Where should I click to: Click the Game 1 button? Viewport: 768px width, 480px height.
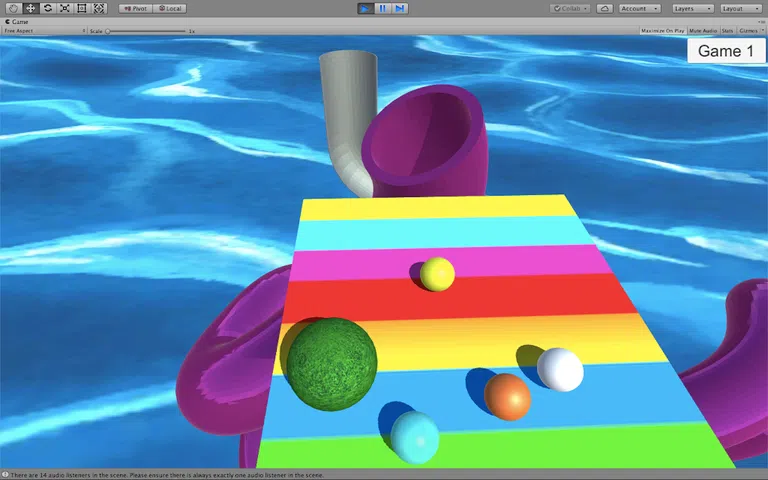(726, 51)
